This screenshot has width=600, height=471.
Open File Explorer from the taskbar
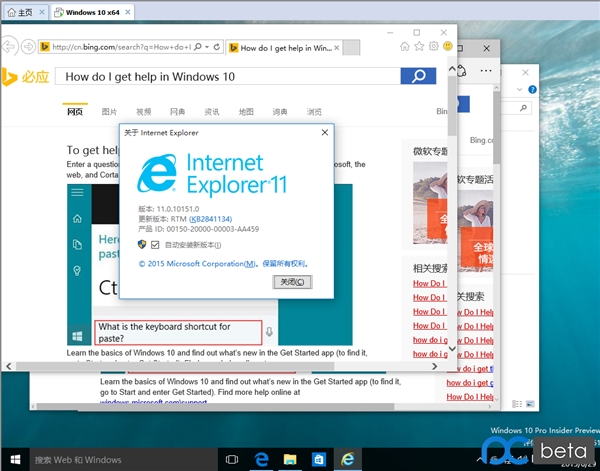point(290,460)
